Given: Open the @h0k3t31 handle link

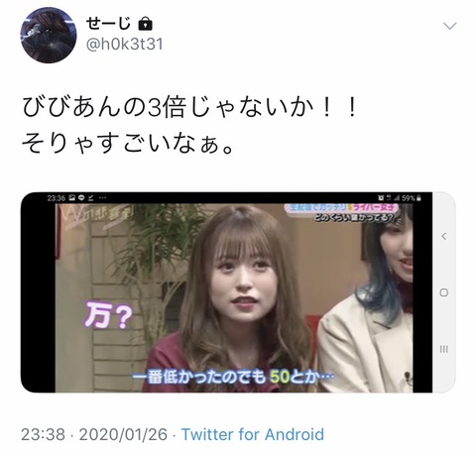Looking at the screenshot, I should (x=125, y=44).
